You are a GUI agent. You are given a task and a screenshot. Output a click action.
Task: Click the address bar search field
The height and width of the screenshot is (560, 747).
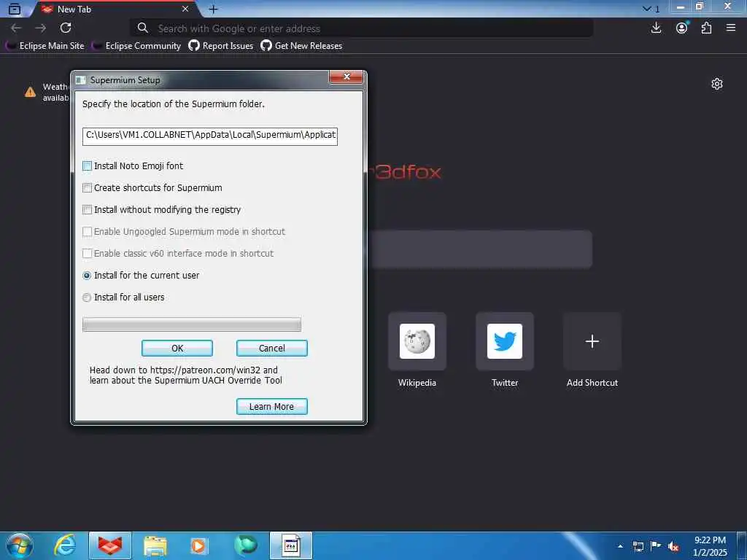point(362,28)
